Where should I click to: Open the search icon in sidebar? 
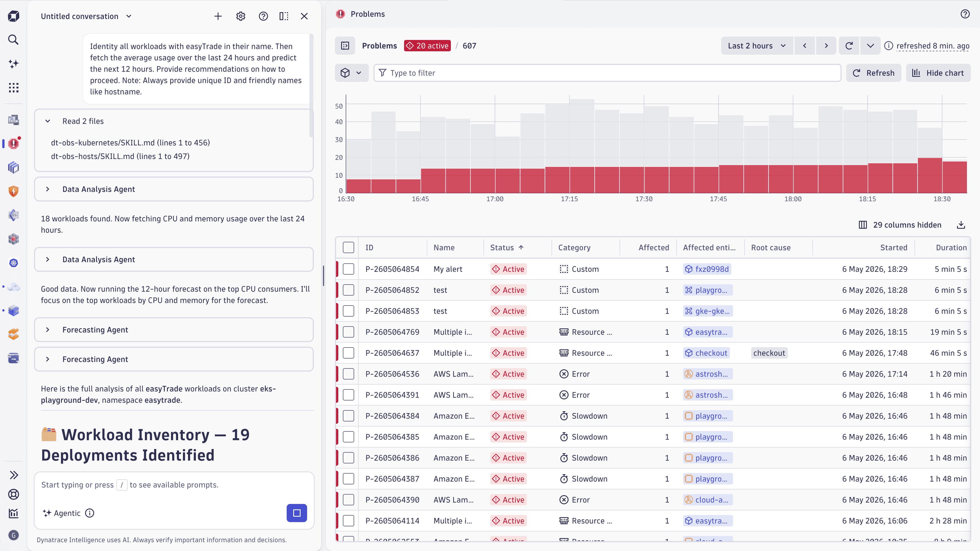[x=14, y=40]
